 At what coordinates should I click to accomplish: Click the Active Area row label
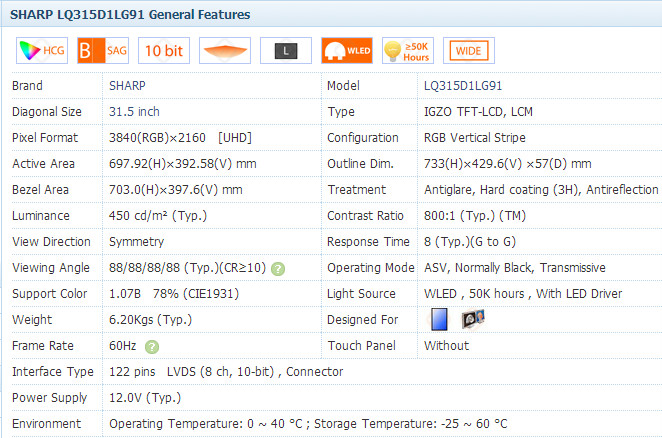click(x=43, y=164)
